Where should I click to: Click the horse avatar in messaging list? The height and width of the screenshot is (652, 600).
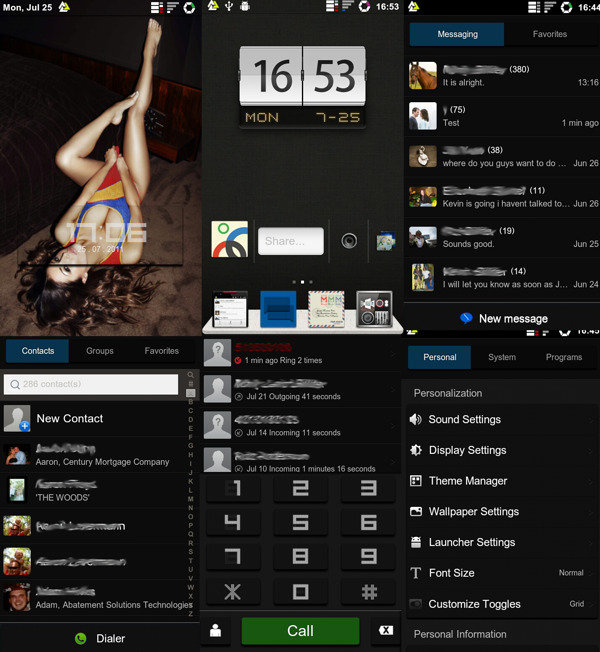coord(422,76)
